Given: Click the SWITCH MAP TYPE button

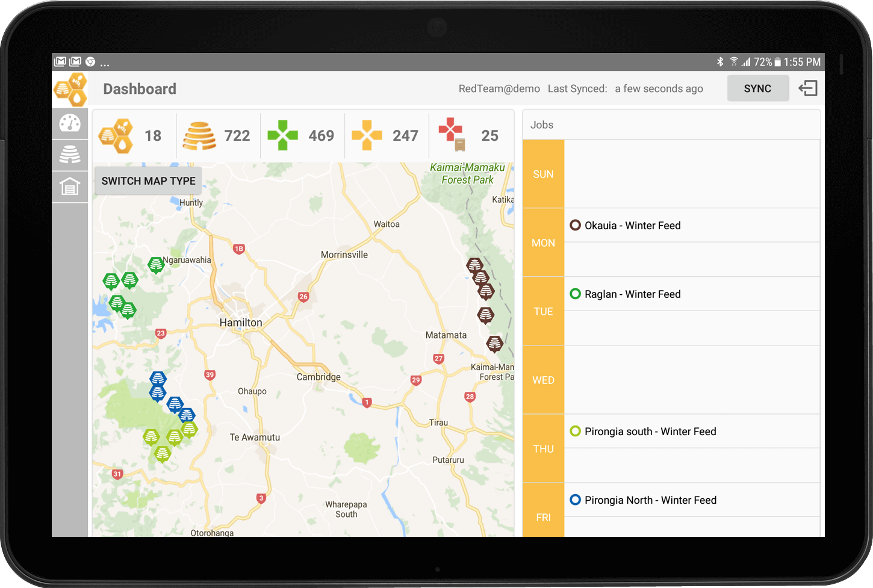Looking at the screenshot, I should coord(148,181).
